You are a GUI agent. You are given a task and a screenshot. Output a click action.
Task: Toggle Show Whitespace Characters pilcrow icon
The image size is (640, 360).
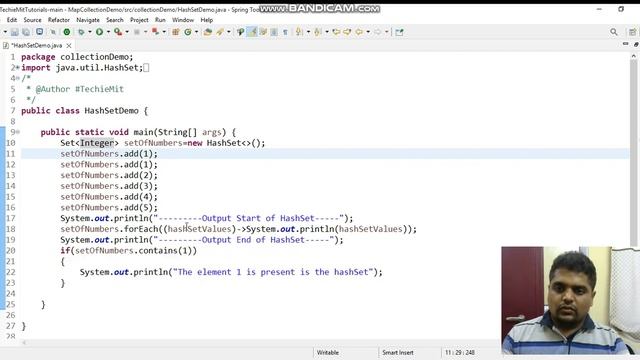click(285, 32)
